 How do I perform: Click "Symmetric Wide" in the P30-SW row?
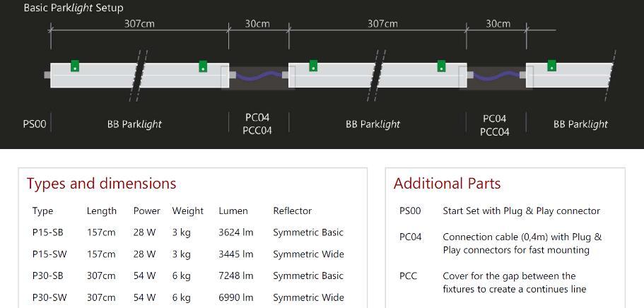(x=308, y=297)
